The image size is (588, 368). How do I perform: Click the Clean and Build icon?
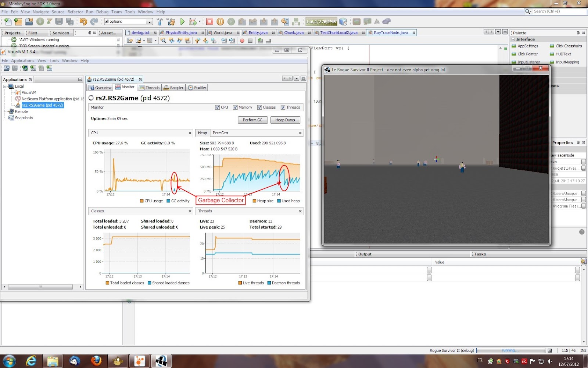coord(171,22)
